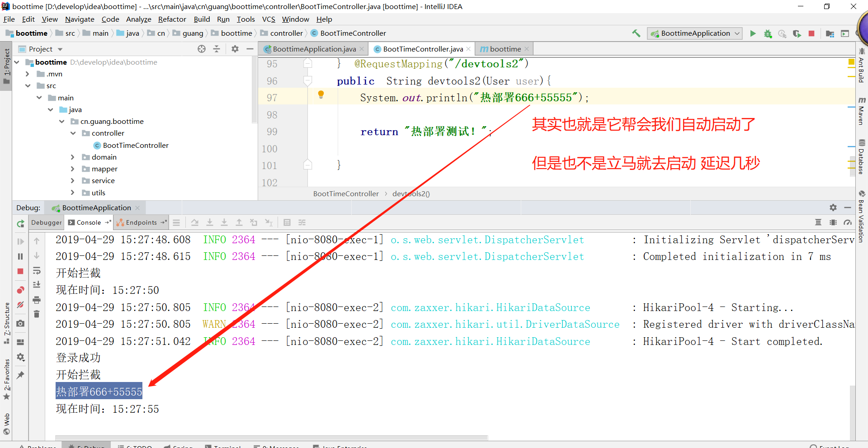Click locate/scroll from source target icon

(202, 49)
